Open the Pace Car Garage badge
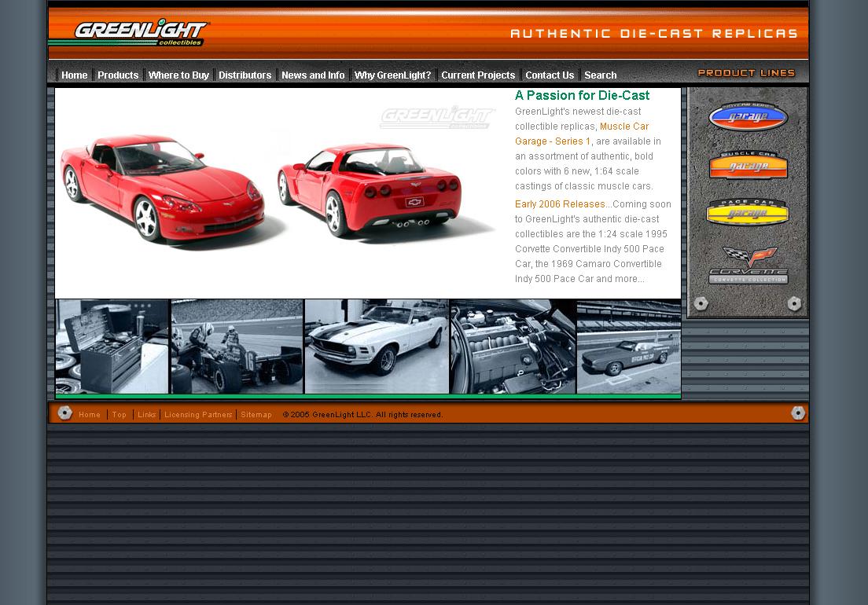This screenshot has height=605, width=868. [748, 212]
